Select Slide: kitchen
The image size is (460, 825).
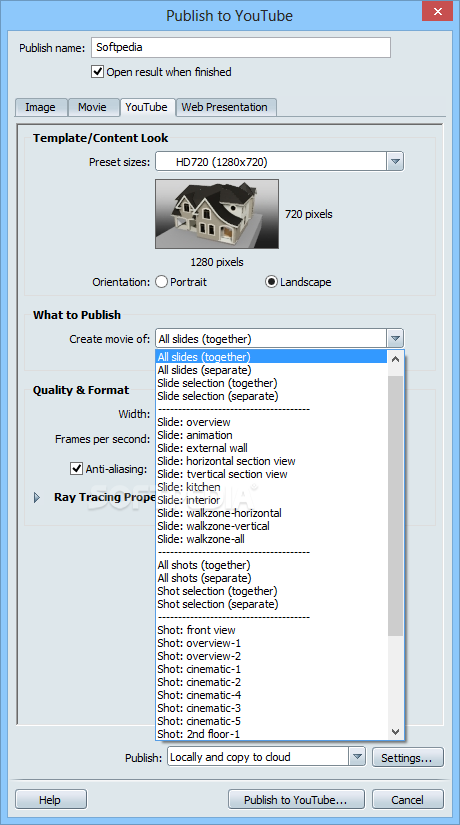(272, 487)
